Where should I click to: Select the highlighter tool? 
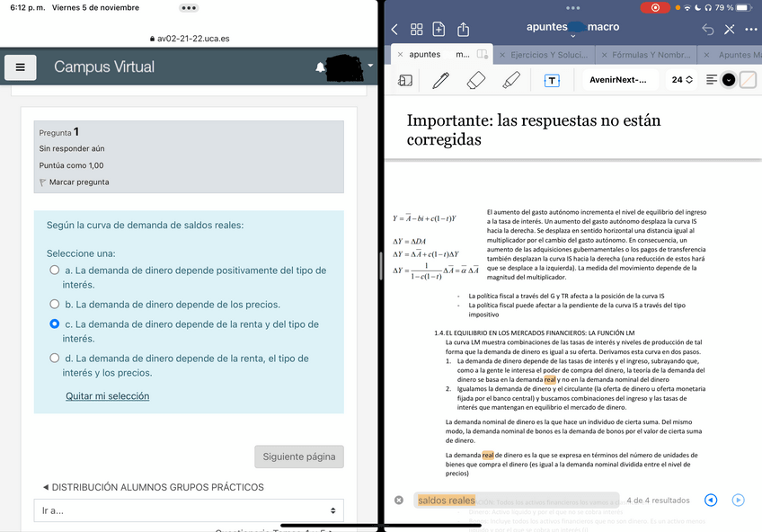pyautogui.click(x=510, y=80)
